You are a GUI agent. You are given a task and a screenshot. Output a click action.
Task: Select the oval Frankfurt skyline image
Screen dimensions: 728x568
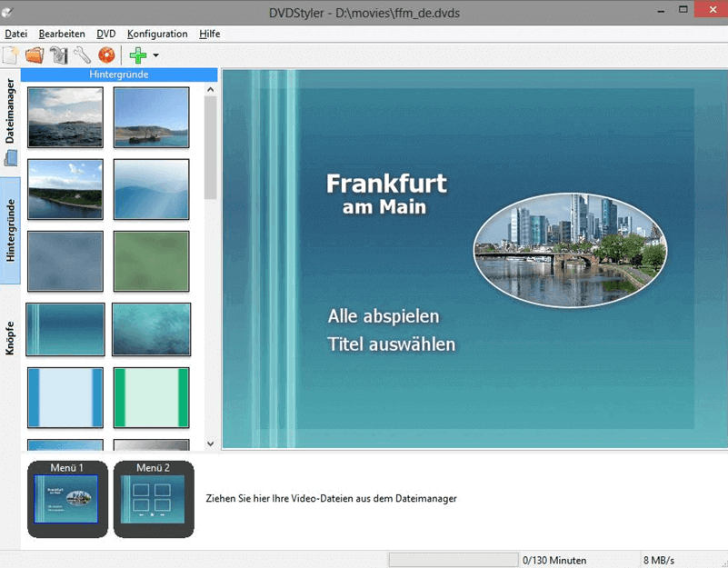point(570,250)
